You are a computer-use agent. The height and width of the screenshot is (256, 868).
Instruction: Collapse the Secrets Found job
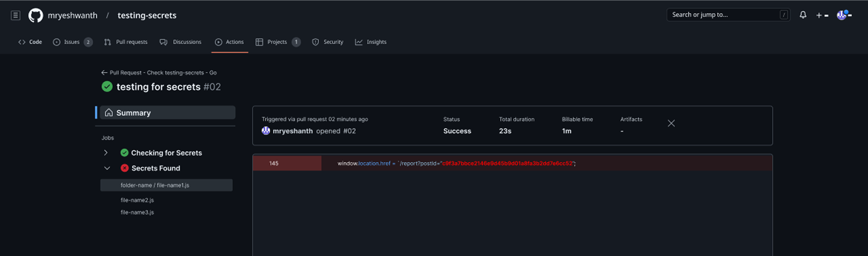pos(107,168)
